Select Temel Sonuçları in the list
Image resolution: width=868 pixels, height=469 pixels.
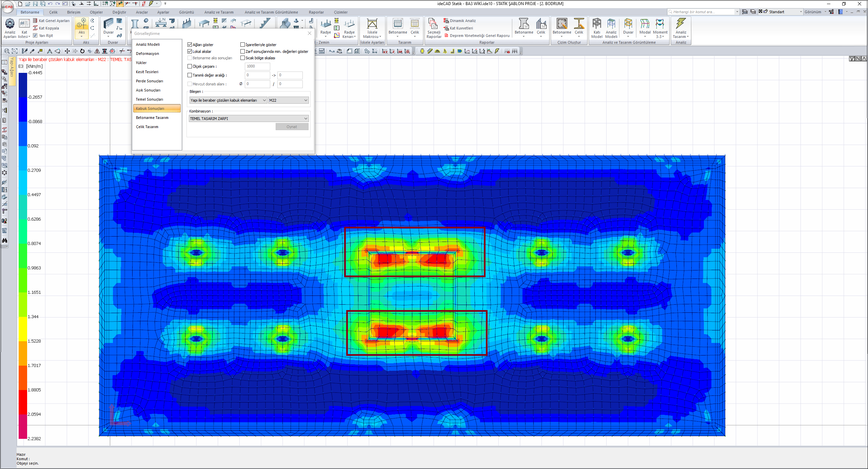click(x=150, y=99)
